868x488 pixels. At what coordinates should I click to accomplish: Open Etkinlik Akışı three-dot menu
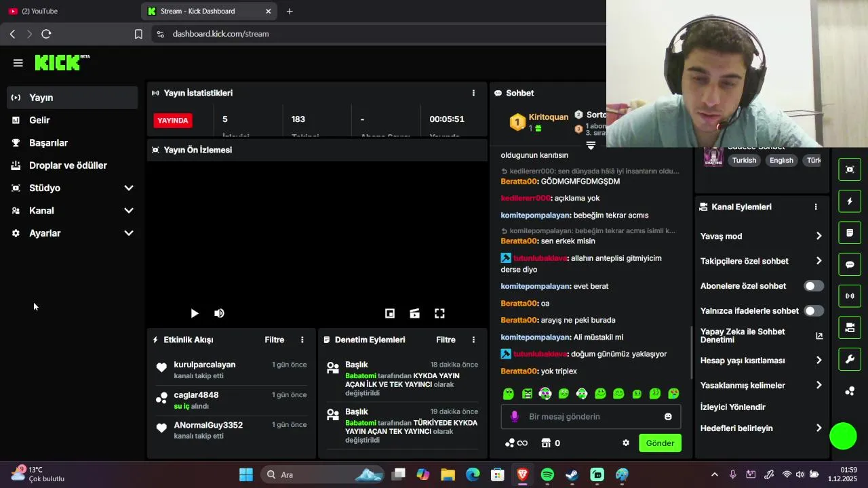coord(302,340)
